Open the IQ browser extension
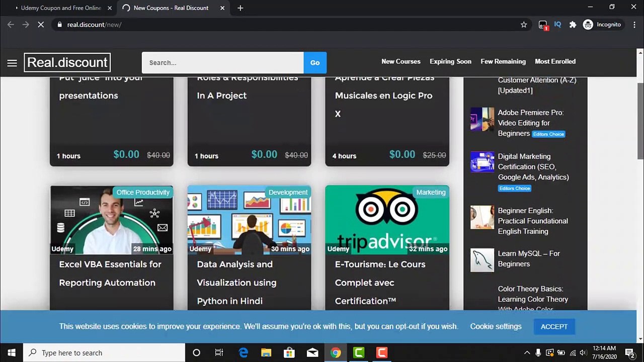This screenshot has width=644, height=362. 557,25
